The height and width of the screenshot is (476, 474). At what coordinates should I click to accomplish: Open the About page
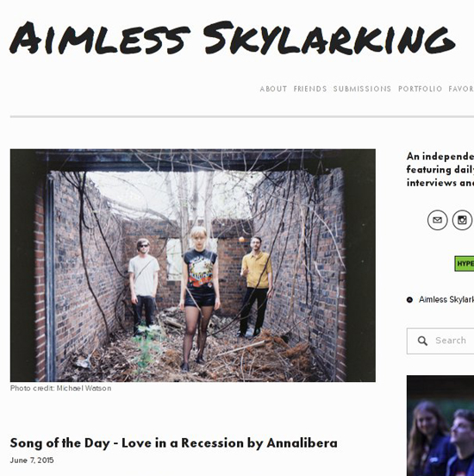[273, 89]
